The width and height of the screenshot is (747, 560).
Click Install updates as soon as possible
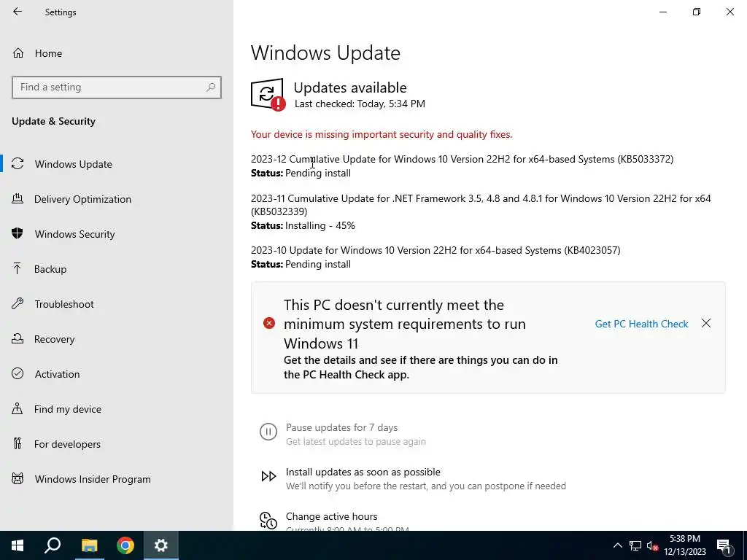363,472
